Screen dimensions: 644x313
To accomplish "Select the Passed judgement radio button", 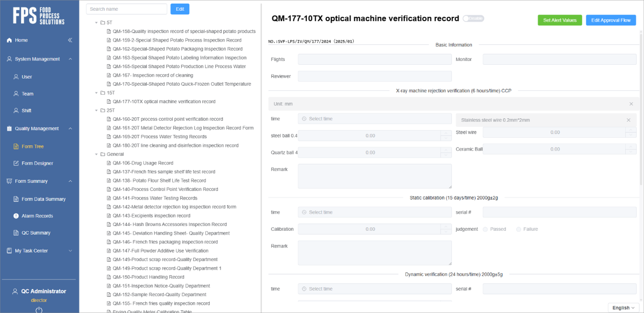I will tap(485, 229).
